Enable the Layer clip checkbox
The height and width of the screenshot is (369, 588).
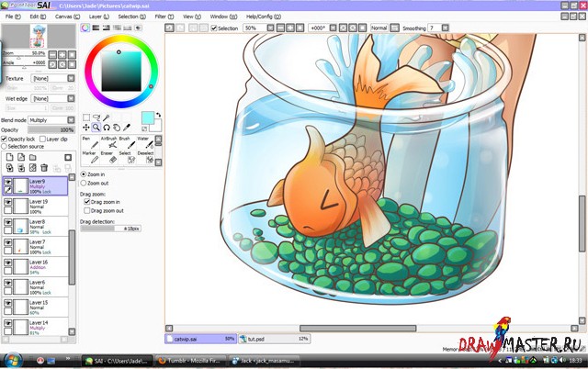point(42,139)
